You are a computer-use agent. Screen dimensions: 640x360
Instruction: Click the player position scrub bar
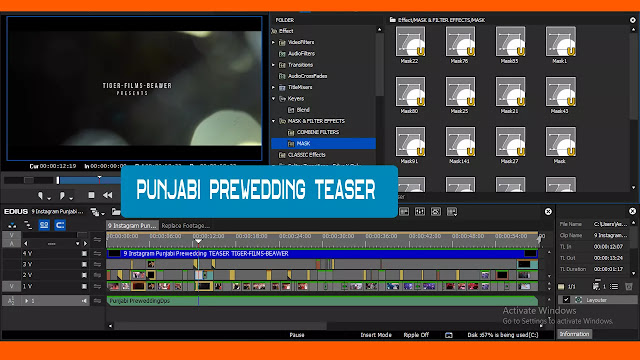[x=90, y=180]
